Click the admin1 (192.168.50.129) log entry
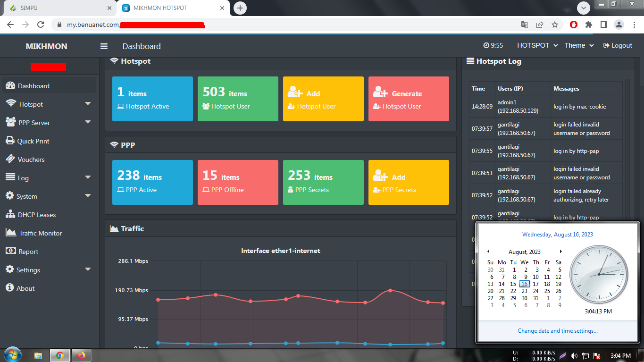Image resolution: width=644 pixels, height=362 pixels. coord(518,107)
